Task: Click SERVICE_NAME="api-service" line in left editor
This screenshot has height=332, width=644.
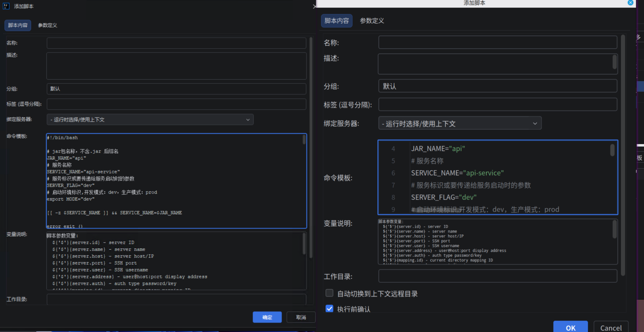Action: click(x=83, y=172)
